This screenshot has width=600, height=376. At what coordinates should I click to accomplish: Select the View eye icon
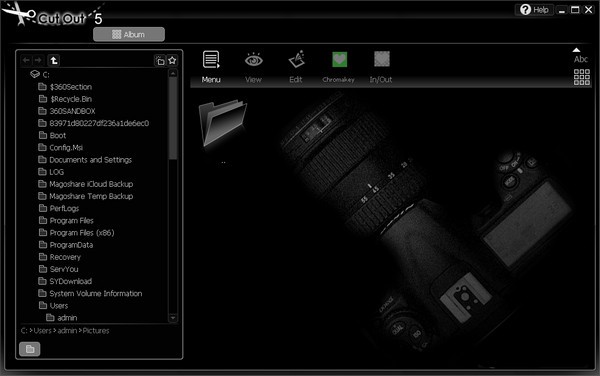click(x=253, y=60)
